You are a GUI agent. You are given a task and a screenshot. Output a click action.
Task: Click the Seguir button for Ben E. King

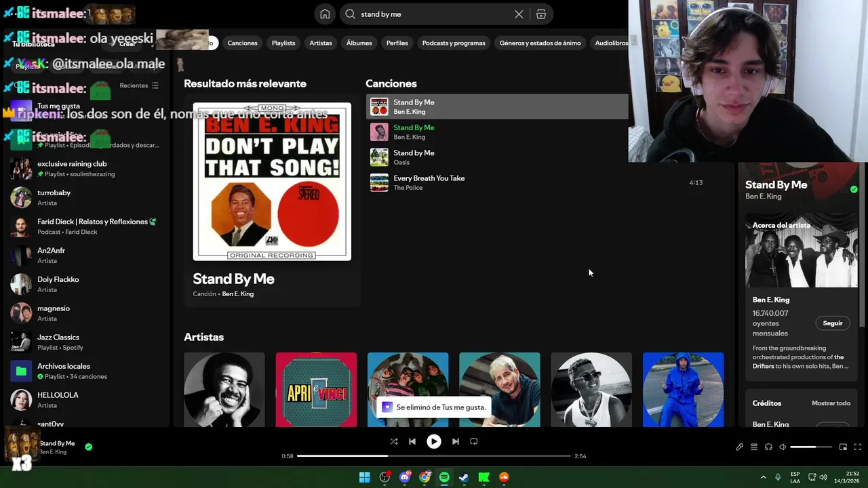click(833, 323)
